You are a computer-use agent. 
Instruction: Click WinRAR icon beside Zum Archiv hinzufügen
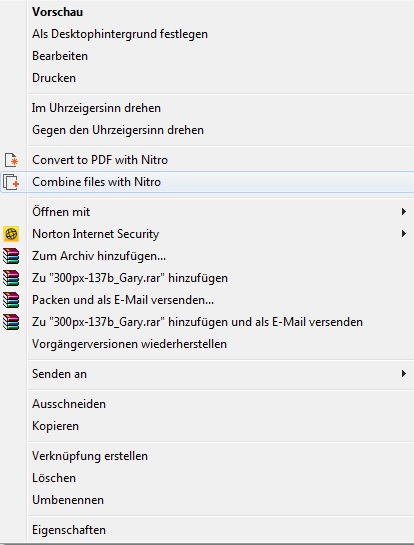11,256
